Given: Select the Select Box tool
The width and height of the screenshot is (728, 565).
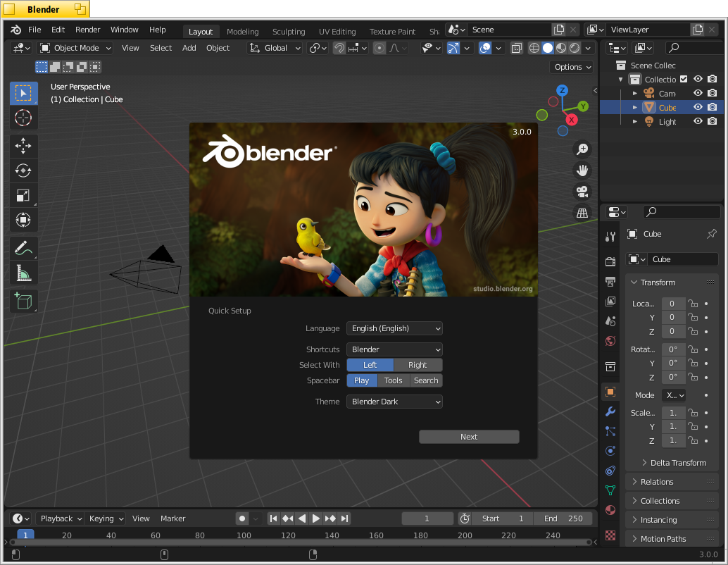Looking at the screenshot, I should [23, 93].
